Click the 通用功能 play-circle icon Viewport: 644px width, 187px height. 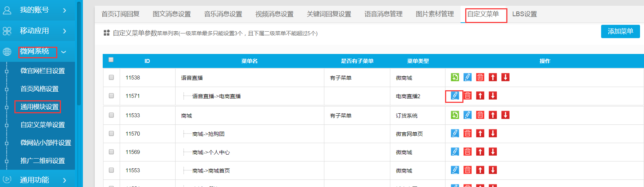[x=7, y=179]
